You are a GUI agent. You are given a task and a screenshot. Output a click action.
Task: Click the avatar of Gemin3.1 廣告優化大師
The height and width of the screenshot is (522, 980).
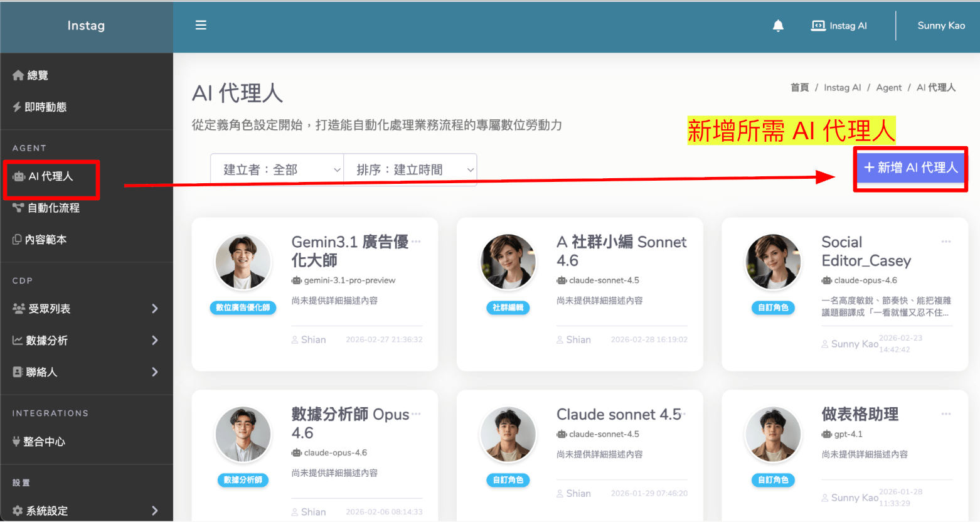point(243,262)
